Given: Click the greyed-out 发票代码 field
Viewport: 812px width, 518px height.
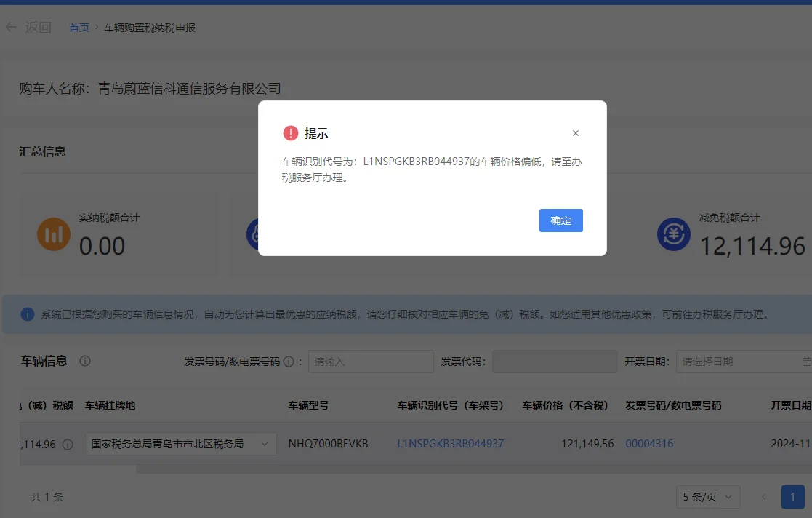Looking at the screenshot, I should click(x=554, y=362).
